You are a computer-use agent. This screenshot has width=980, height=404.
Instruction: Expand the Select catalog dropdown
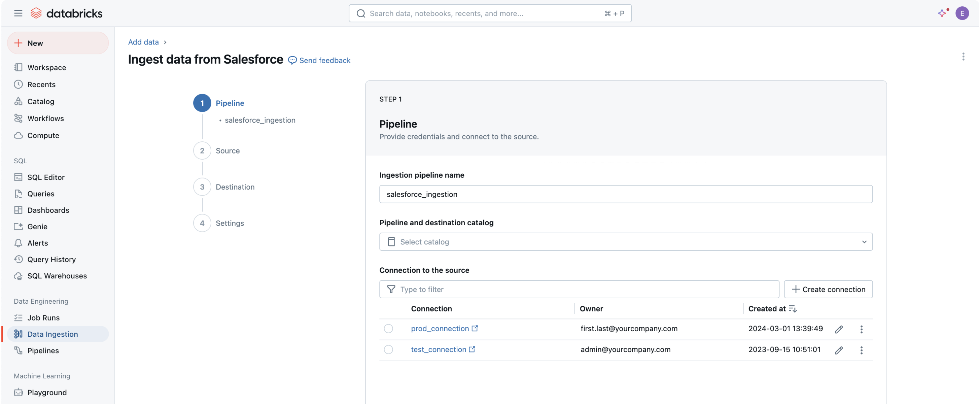[x=625, y=242]
